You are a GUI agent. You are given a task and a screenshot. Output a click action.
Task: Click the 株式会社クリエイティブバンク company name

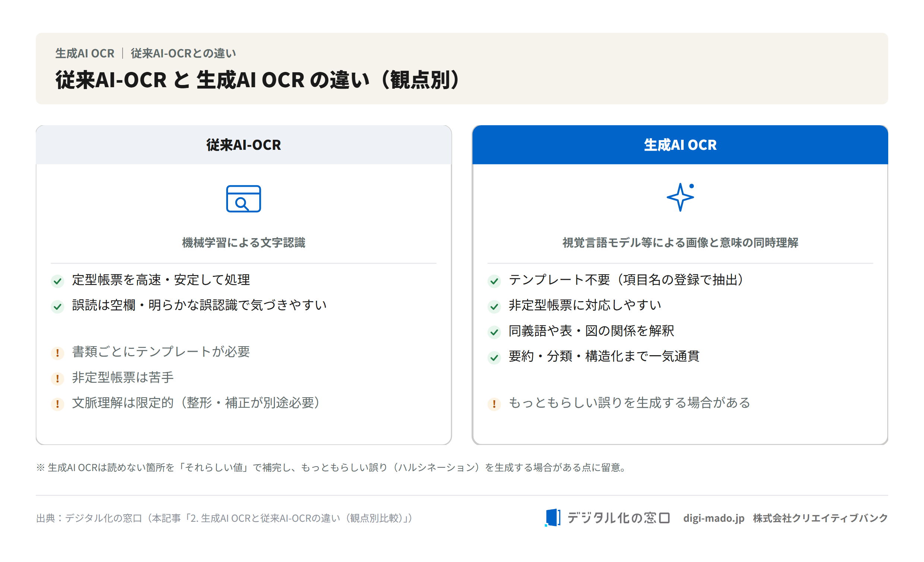tap(820, 518)
